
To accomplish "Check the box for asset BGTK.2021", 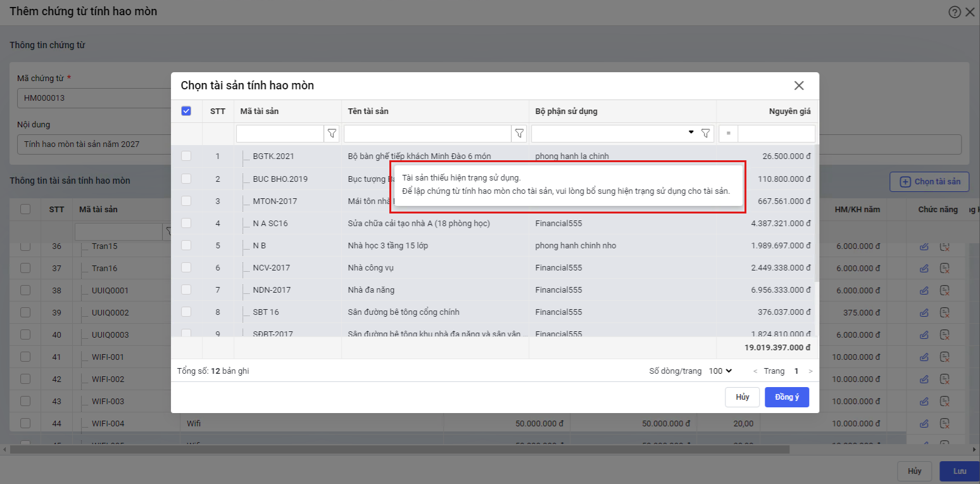I will point(186,156).
